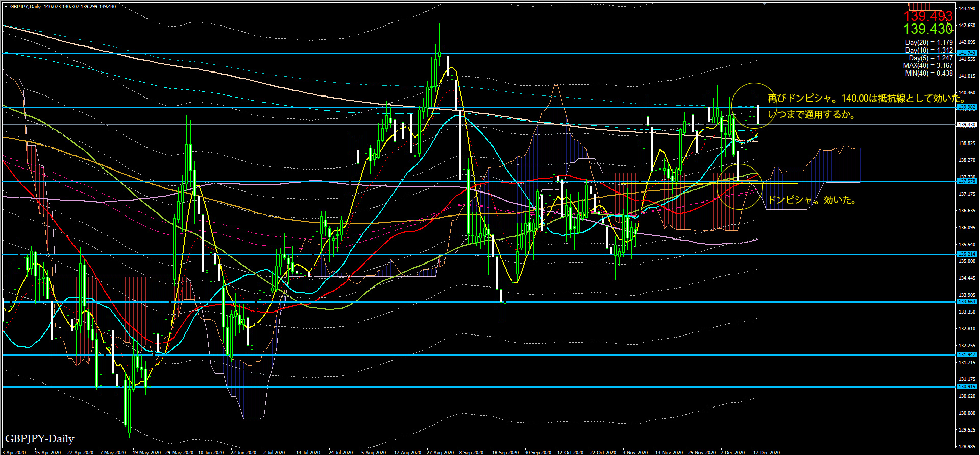The image size is (980, 455).
Task: Click the 17 Dec 2020 date label
Action: (767, 452)
